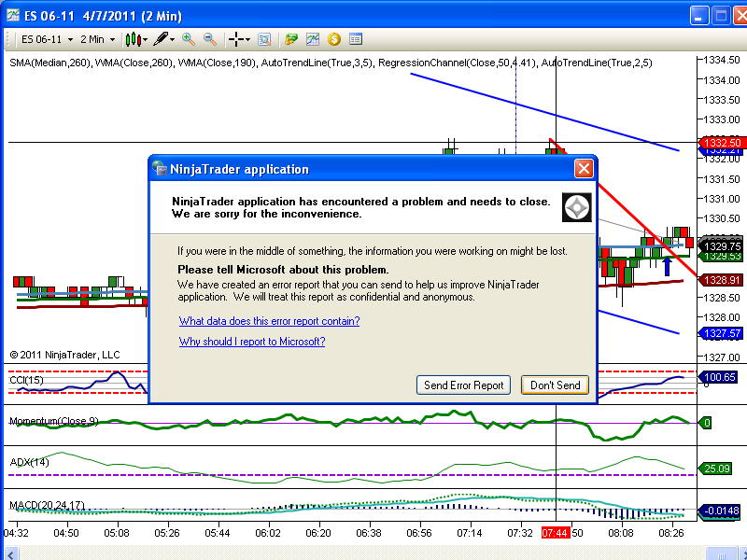The image size is (747, 560).
Task: Select the MACD(20,24,17) indicator label
Action: pyautogui.click(x=48, y=505)
